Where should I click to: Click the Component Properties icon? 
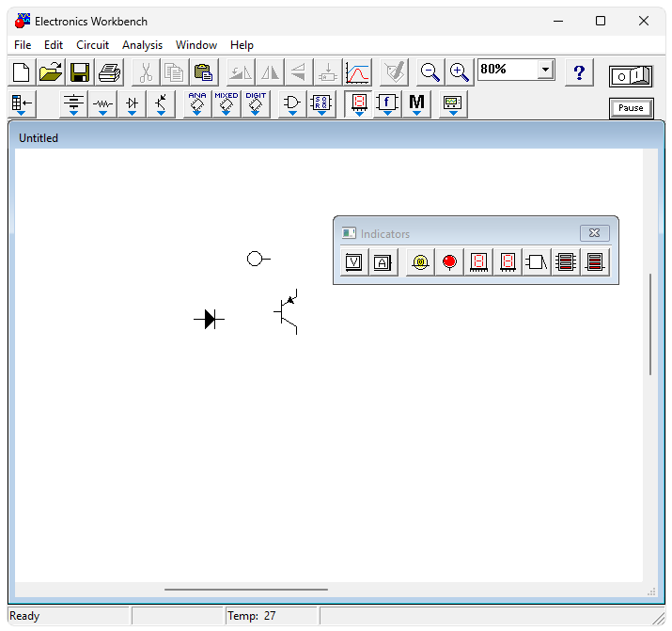click(x=394, y=72)
